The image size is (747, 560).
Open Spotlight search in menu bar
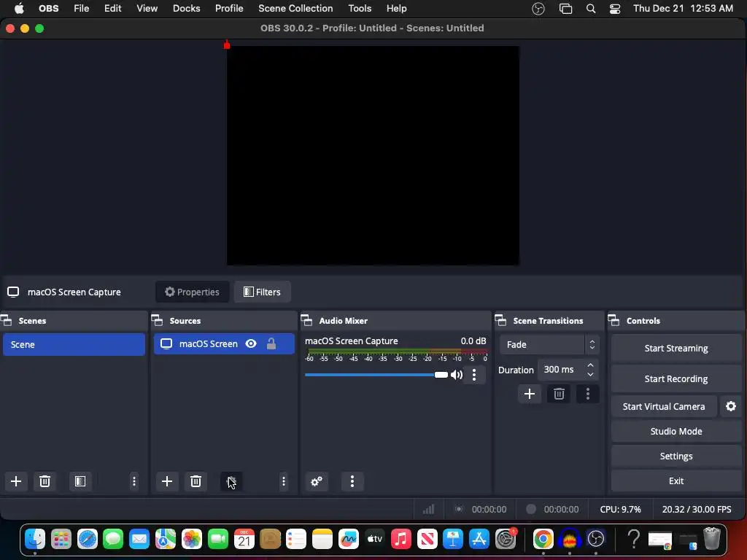click(x=591, y=9)
